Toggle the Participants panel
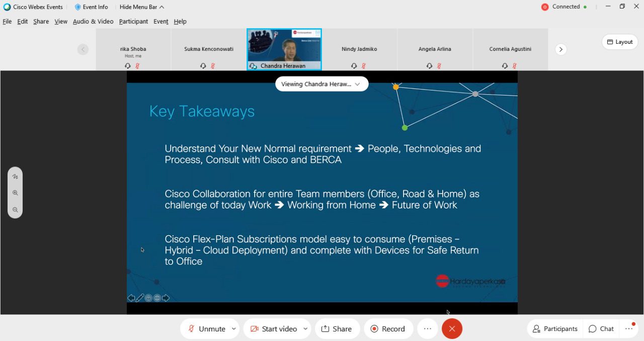This screenshot has height=341, width=644. point(555,329)
